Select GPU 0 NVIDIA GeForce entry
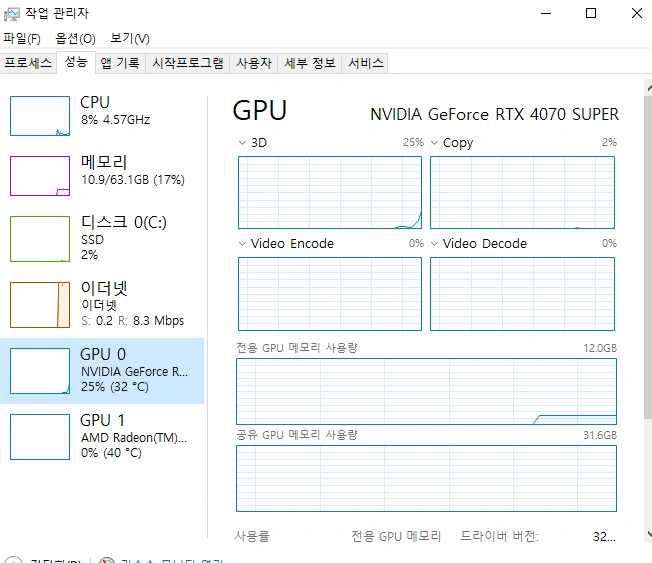Viewport: 652px width, 563px height. [x=102, y=370]
